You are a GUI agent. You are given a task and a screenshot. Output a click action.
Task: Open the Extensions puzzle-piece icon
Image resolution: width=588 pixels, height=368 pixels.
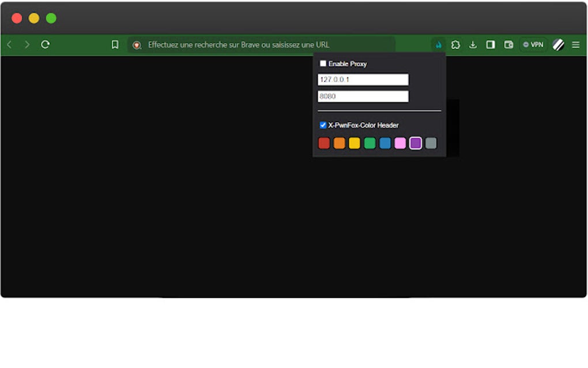coord(455,44)
